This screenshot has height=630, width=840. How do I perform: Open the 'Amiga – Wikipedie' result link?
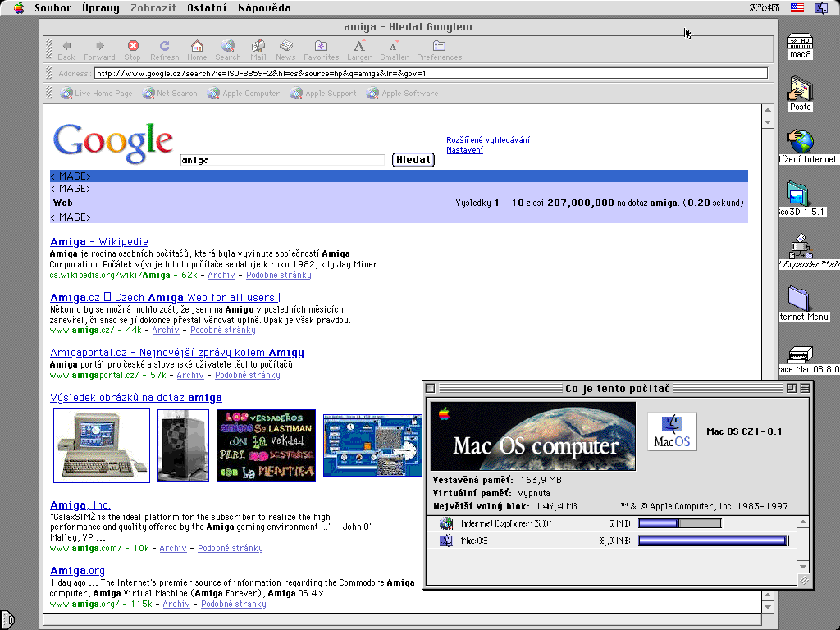pos(99,242)
